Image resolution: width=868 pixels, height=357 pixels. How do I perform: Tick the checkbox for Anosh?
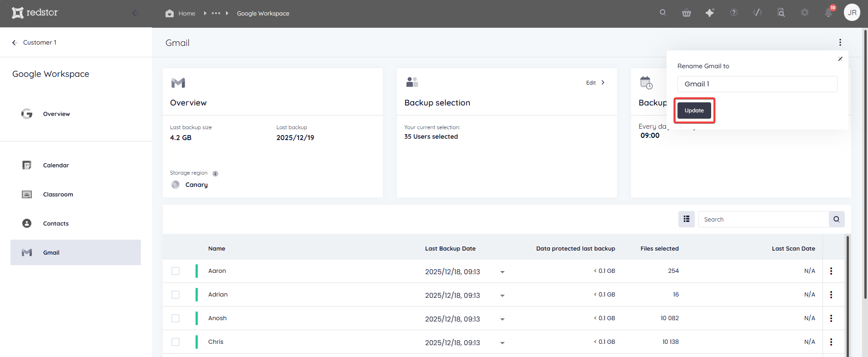click(176, 318)
